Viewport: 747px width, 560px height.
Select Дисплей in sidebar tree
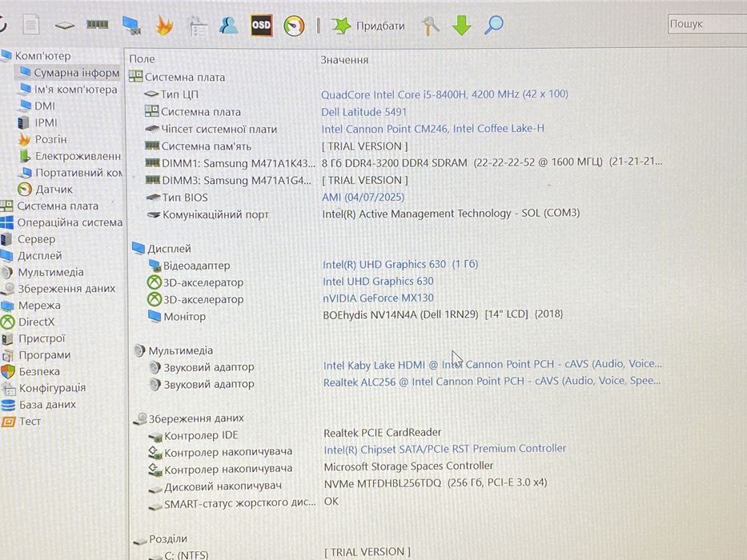click(31, 256)
